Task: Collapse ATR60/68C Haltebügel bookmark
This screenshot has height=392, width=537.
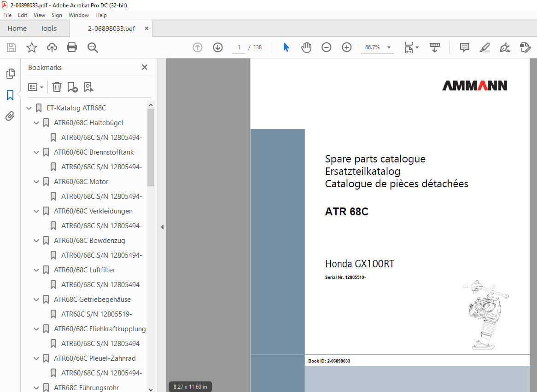Action: coord(36,123)
